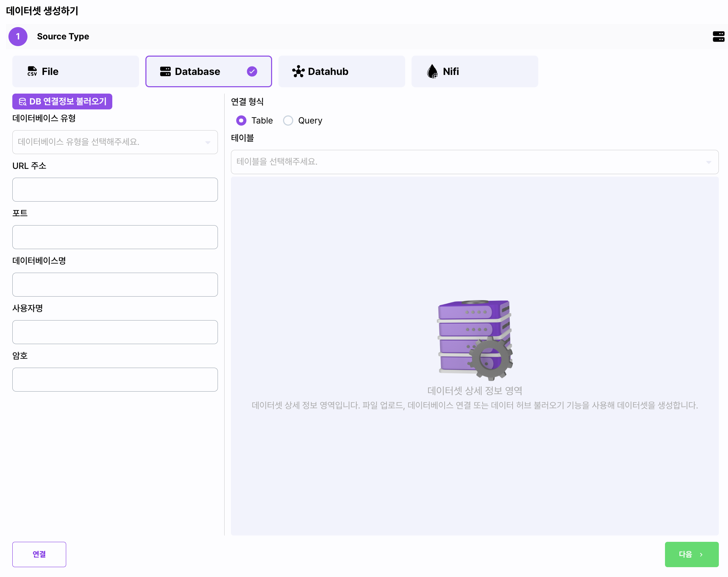The image size is (728, 577).
Task: Open the 데이터베이스 유형 dropdown
Action: coord(115,142)
